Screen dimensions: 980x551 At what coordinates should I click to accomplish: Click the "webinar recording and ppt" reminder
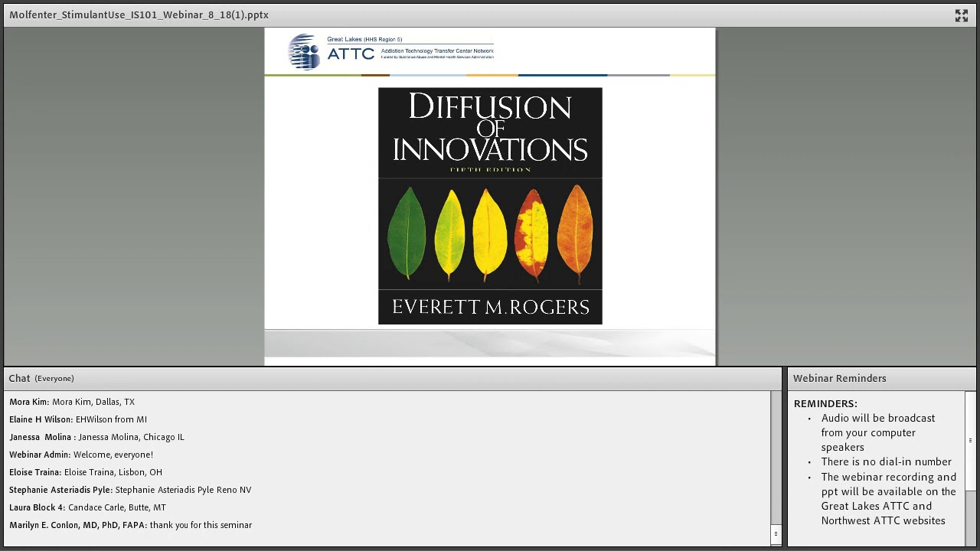pyautogui.click(x=889, y=498)
